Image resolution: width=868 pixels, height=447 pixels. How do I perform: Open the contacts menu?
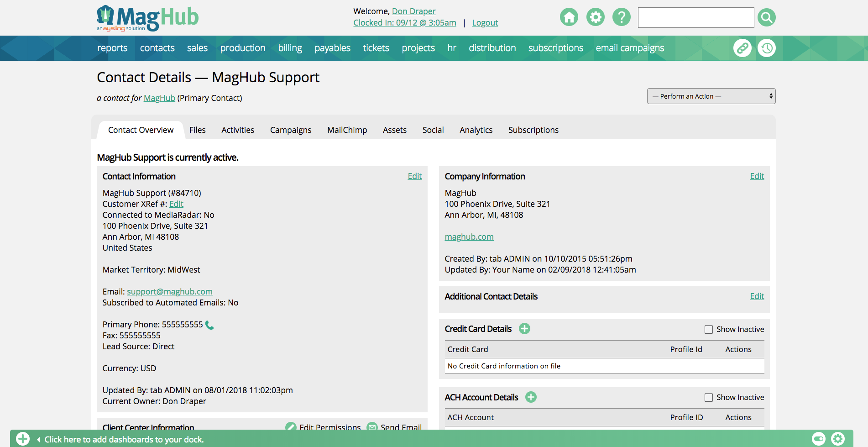[x=157, y=48]
